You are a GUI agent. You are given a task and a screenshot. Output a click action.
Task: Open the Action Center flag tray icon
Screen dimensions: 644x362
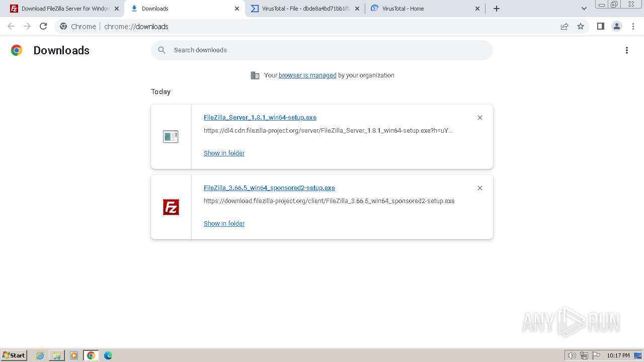(596, 355)
